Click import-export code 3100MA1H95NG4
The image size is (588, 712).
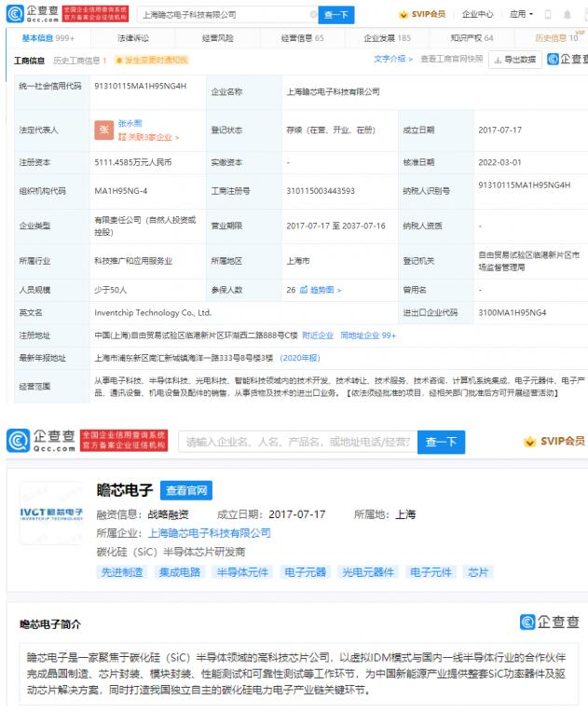513,312
